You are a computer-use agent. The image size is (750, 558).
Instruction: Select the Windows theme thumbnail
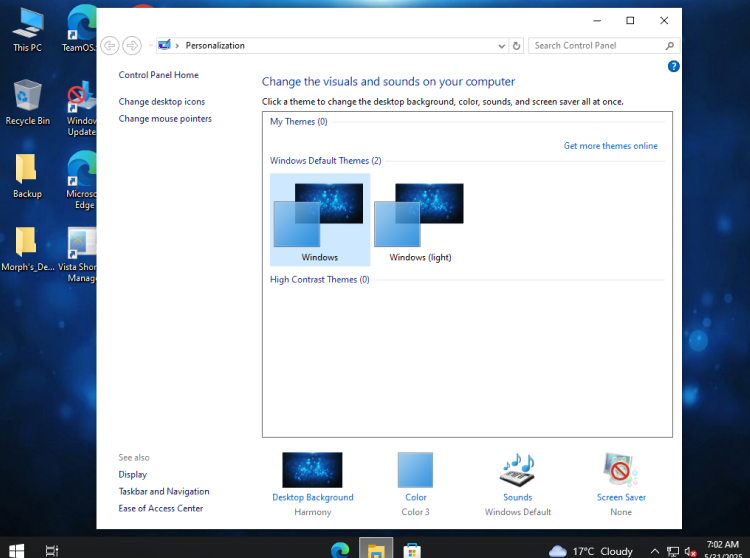pyautogui.click(x=320, y=219)
